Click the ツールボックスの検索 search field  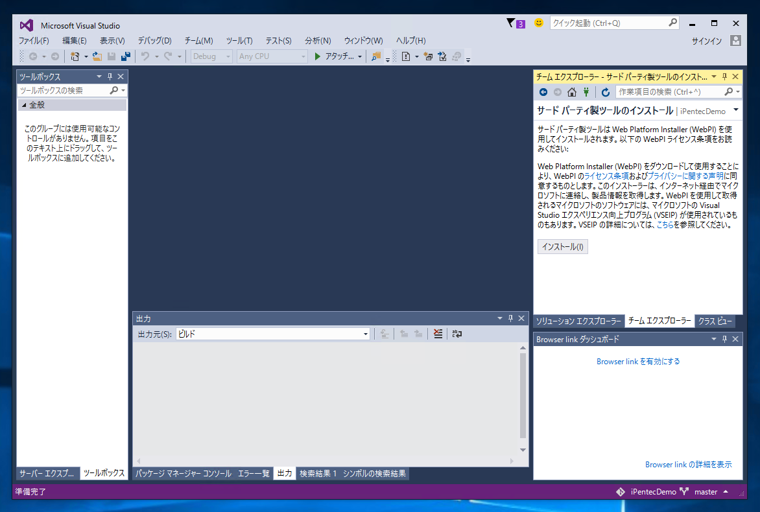tap(72, 90)
